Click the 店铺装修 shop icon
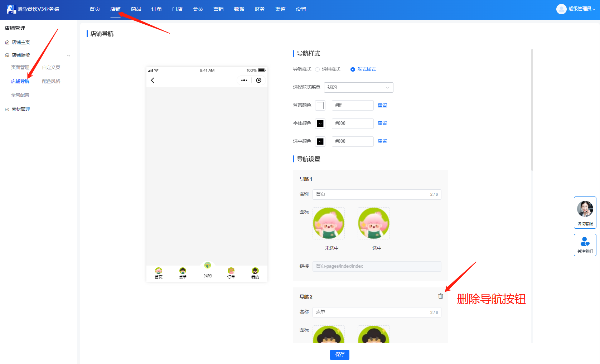This screenshot has width=600, height=364. (7, 55)
